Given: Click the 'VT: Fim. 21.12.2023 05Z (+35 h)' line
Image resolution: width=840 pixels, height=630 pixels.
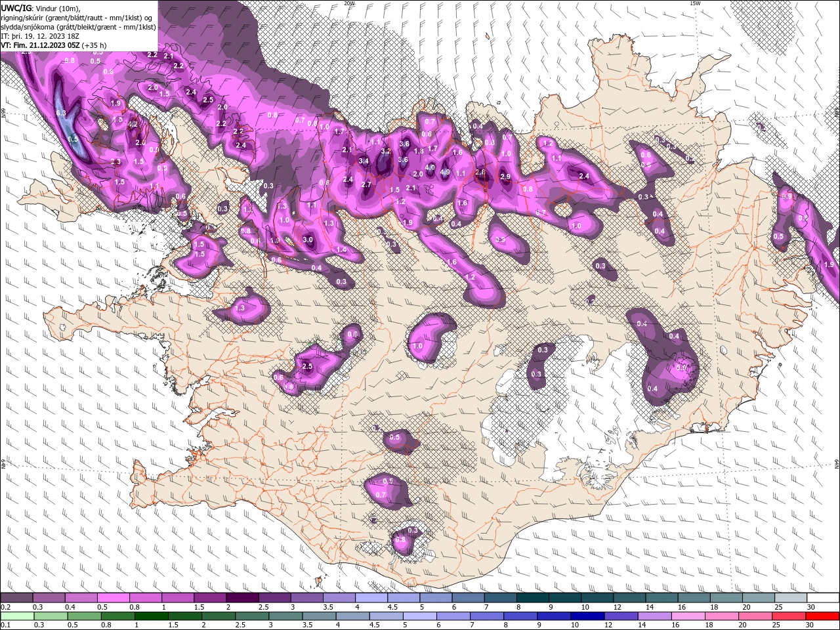Looking at the screenshot, I should tap(54, 45).
